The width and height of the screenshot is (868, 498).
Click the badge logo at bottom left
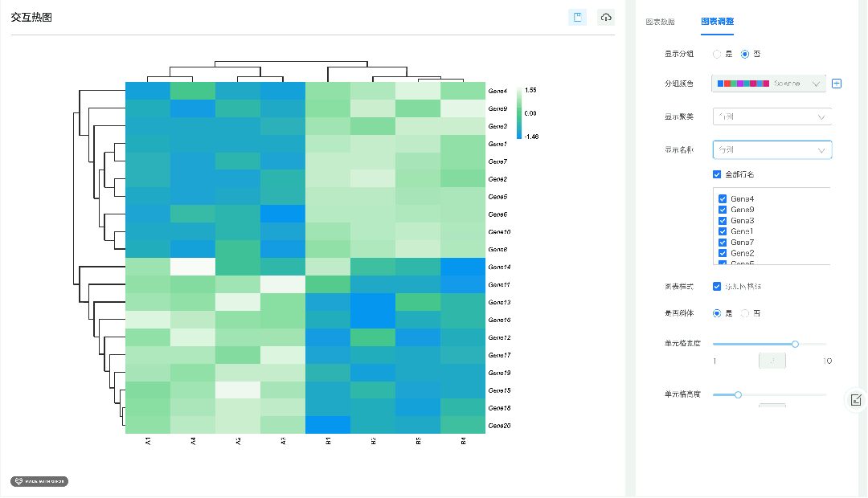click(39, 481)
